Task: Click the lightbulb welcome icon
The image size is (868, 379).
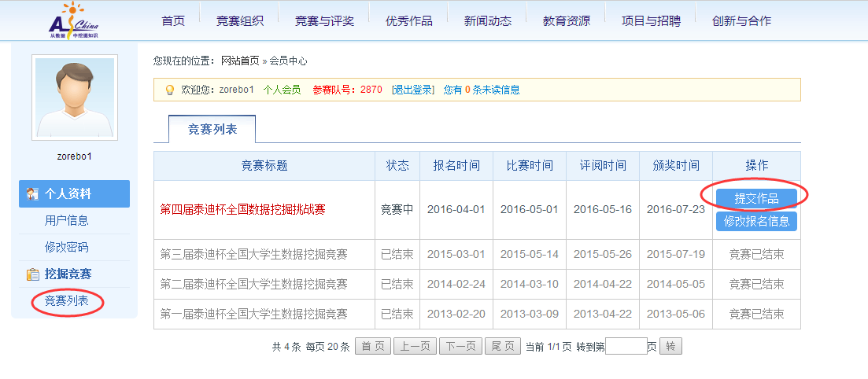Action: pos(170,90)
